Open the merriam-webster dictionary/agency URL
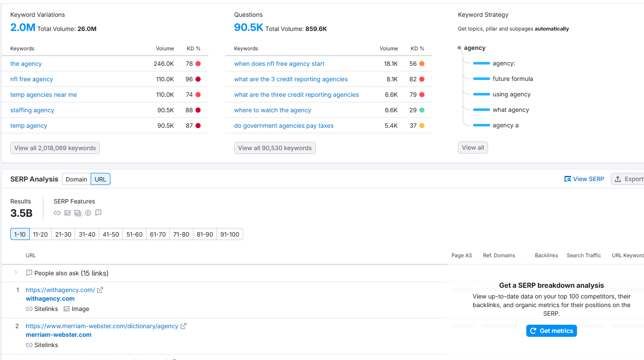Viewport: 644px width, 360px height. [102, 326]
